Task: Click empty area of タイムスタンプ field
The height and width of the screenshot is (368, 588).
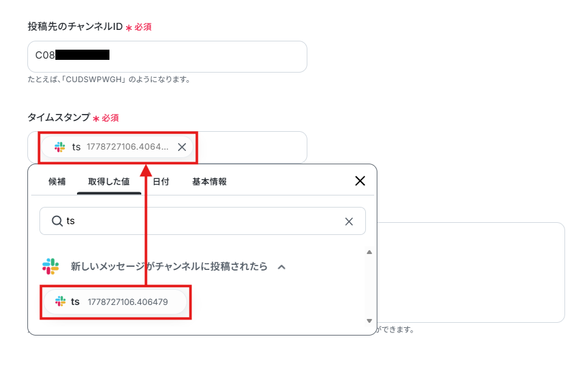Action: [251, 147]
